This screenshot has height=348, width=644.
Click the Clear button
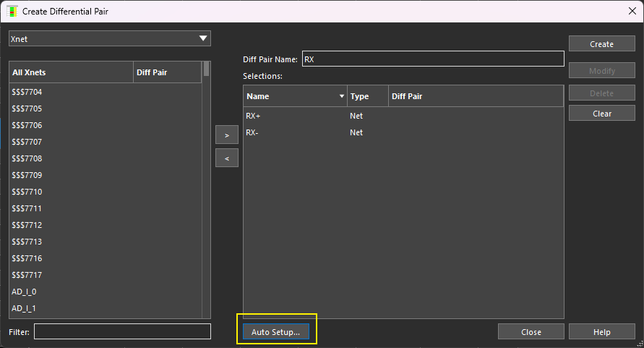(601, 114)
